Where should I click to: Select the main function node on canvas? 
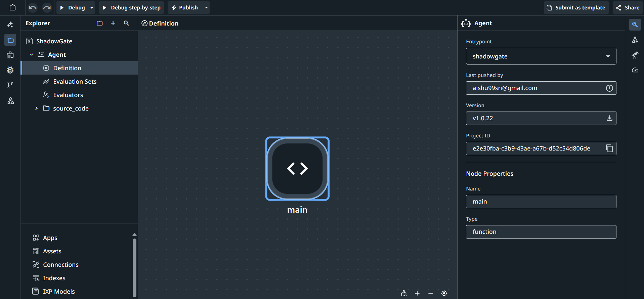point(297,169)
